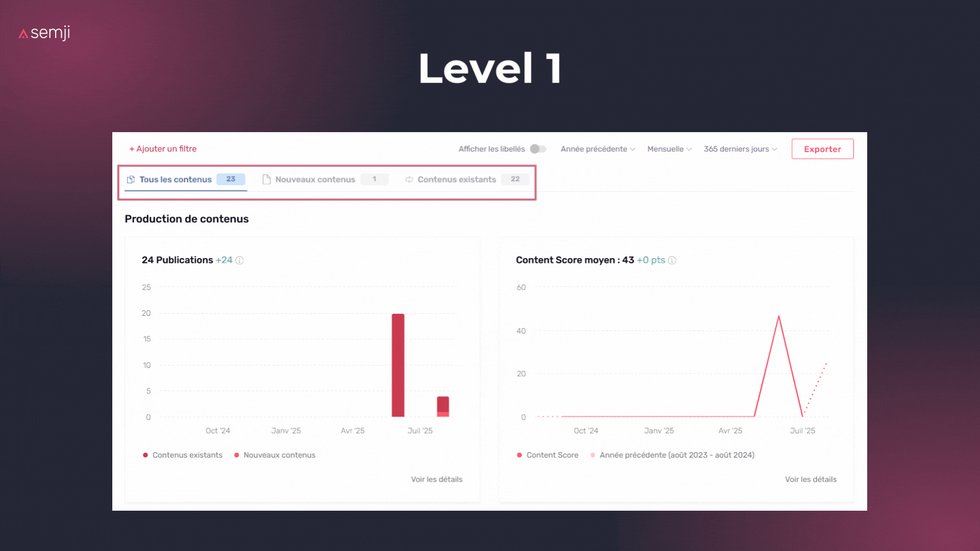Click the Afficher les libellés label
This screenshot has width=980, height=551.
coord(492,149)
